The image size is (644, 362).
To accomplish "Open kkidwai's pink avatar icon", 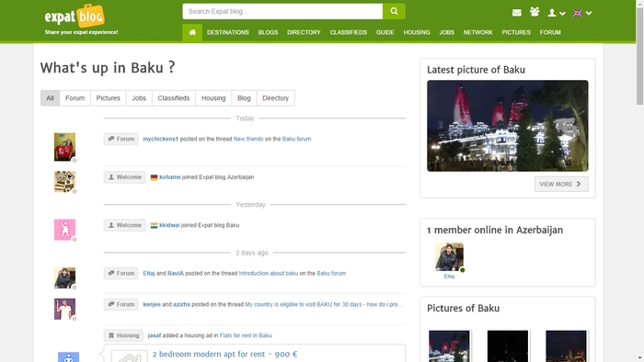I will coord(65,230).
